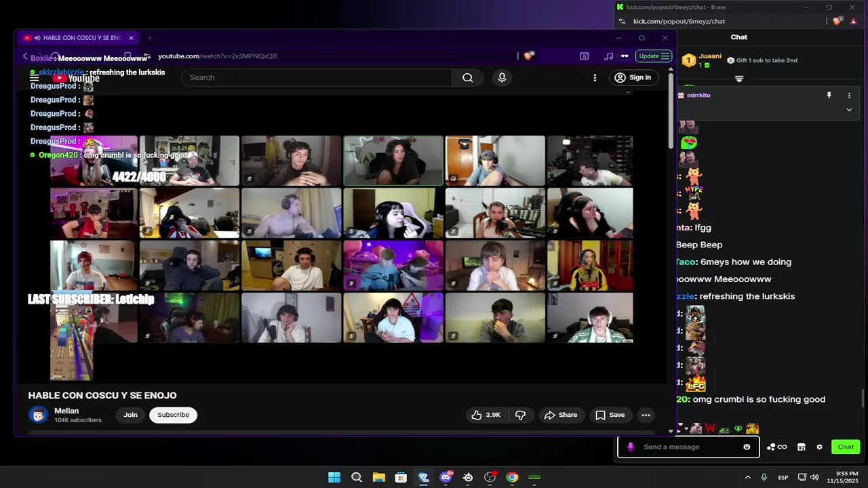868x488 pixels.
Task: Click the mirrkito username in pinned message
Action: 698,96
